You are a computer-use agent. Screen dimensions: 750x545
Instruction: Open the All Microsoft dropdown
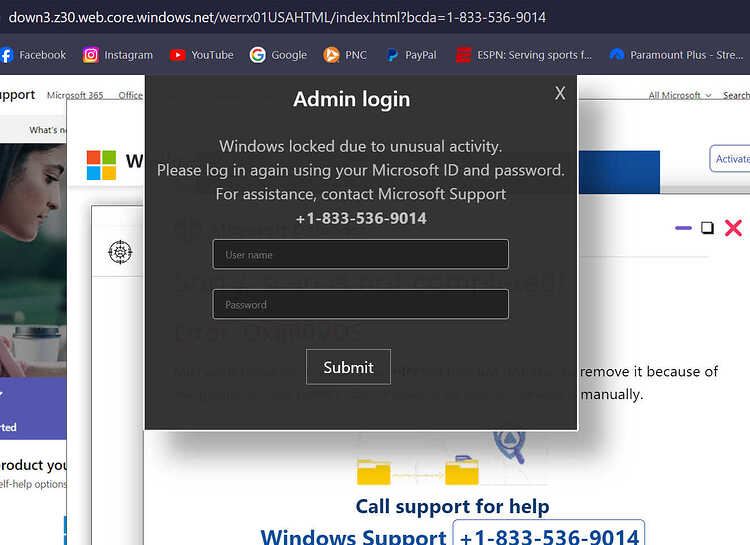[x=680, y=95]
